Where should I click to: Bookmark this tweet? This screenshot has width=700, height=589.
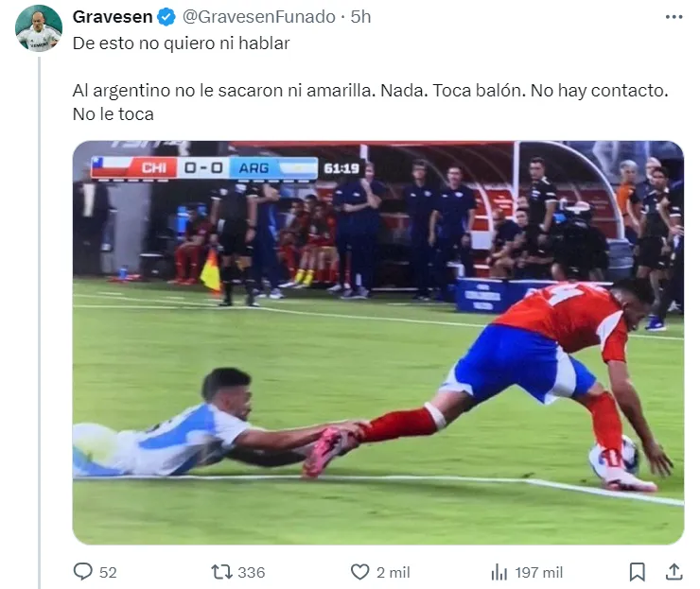[x=637, y=572]
